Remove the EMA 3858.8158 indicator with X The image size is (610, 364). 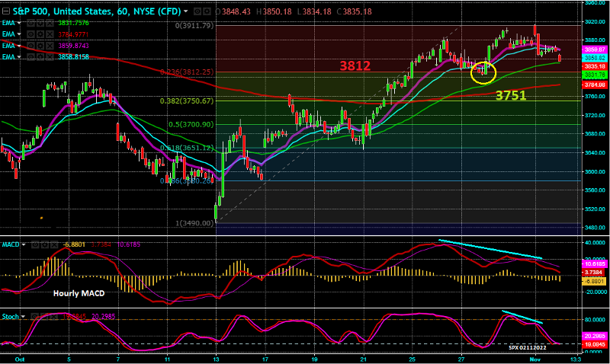tap(50, 56)
